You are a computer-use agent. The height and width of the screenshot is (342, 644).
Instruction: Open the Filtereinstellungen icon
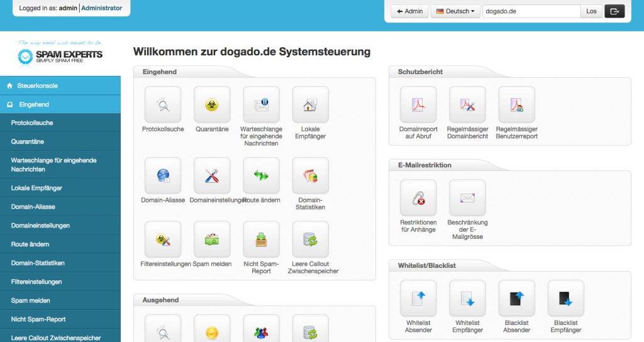[x=163, y=240]
